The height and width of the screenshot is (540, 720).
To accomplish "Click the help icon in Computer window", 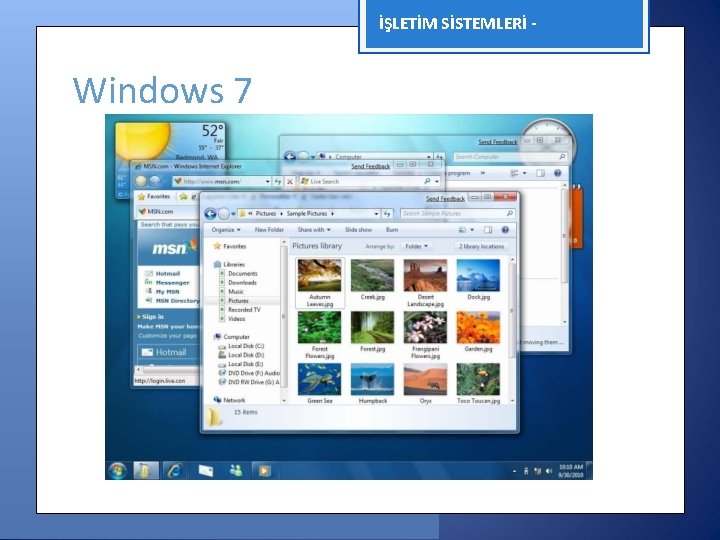I will [x=557, y=173].
